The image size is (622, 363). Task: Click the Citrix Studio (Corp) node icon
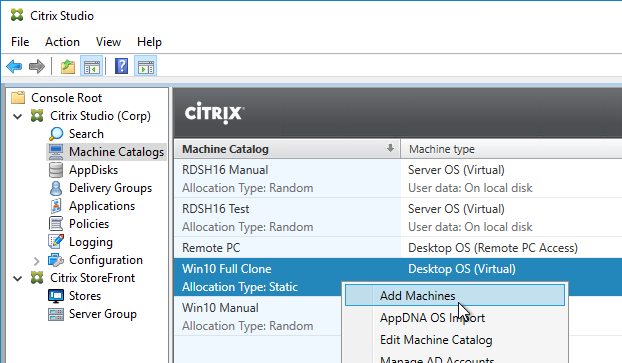click(x=37, y=116)
